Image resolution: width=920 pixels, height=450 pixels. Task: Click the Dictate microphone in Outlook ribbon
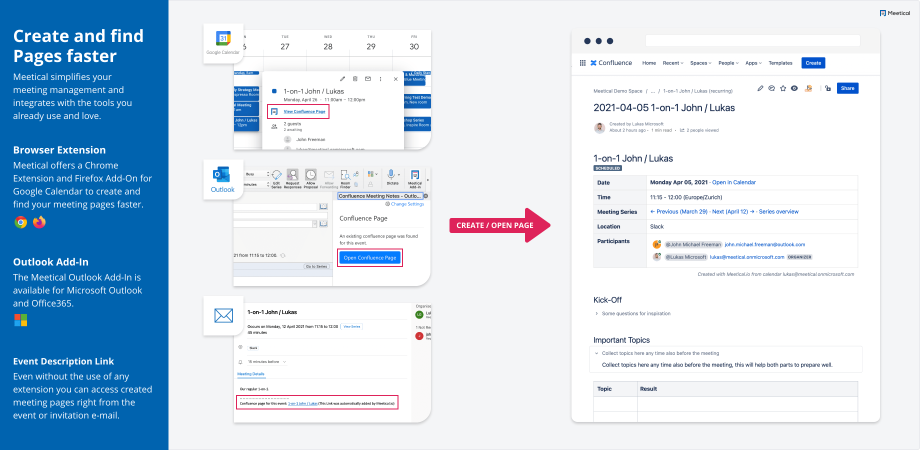coord(391,178)
